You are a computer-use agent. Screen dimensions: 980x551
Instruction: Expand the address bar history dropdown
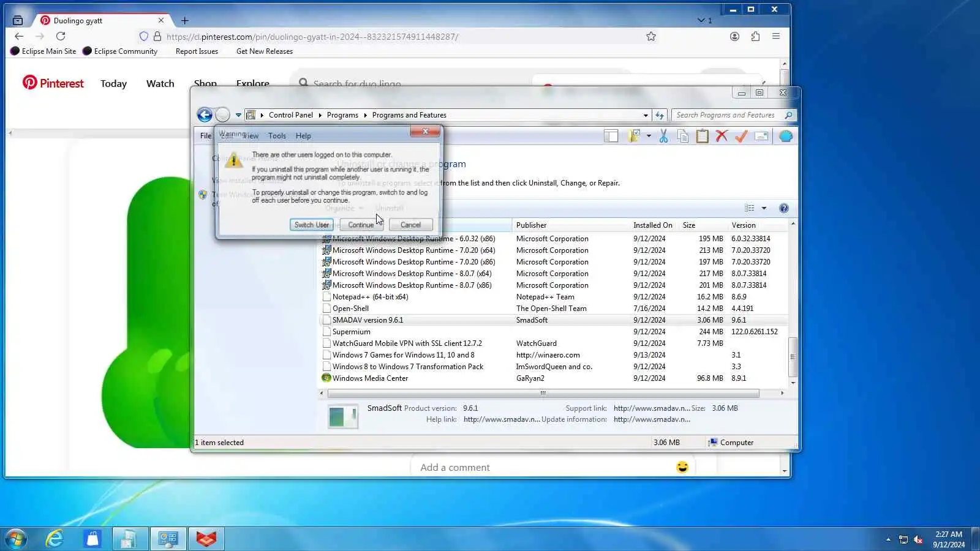(x=646, y=115)
